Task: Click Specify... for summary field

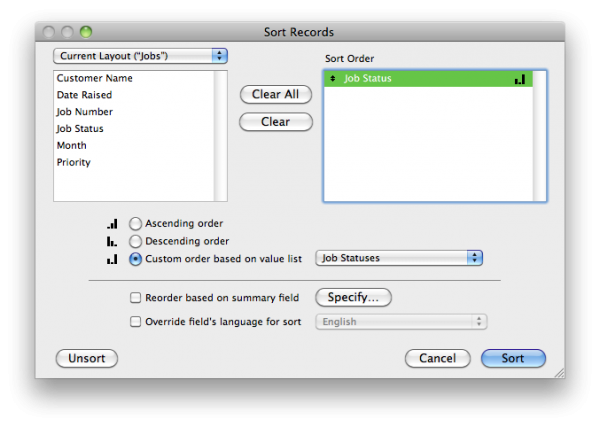Action: coord(353,297)
